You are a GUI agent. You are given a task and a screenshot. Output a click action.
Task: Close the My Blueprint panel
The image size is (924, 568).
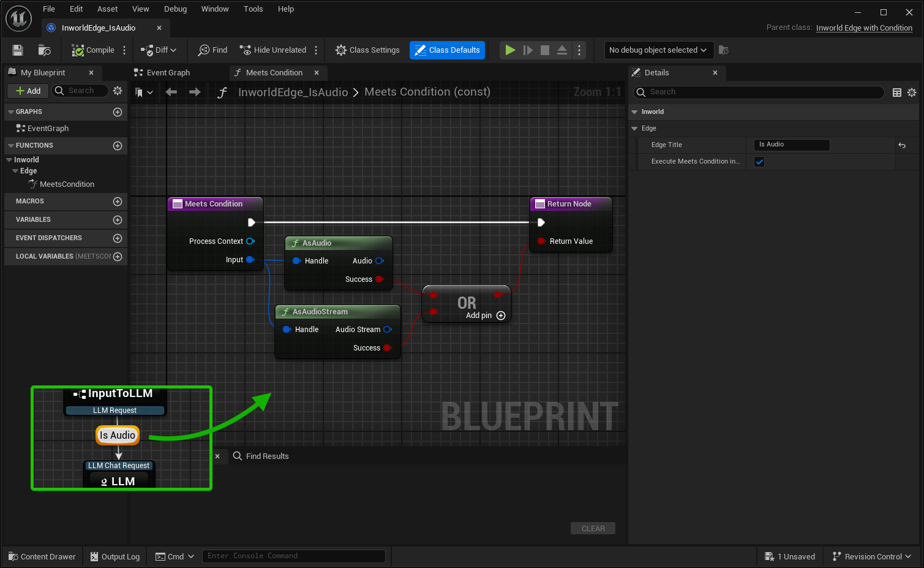click(91, 72)
